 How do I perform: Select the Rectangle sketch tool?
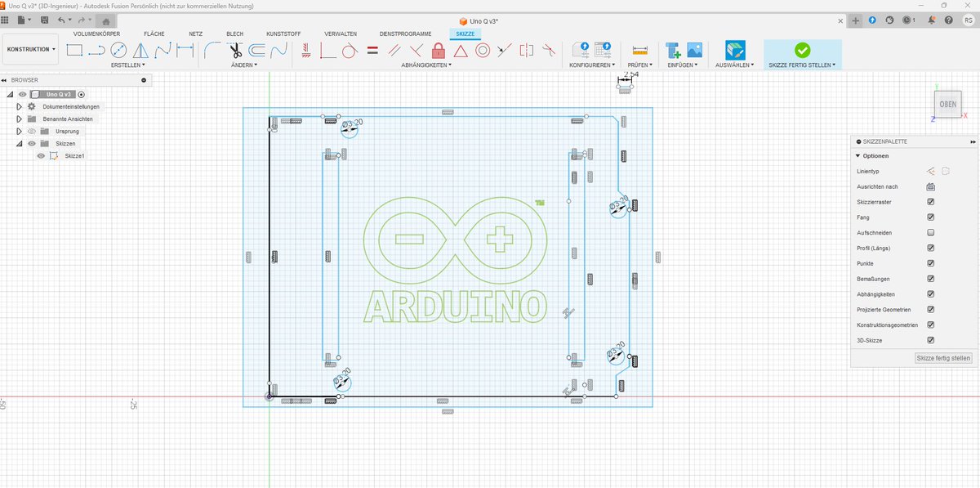click(x=74, y=50)
